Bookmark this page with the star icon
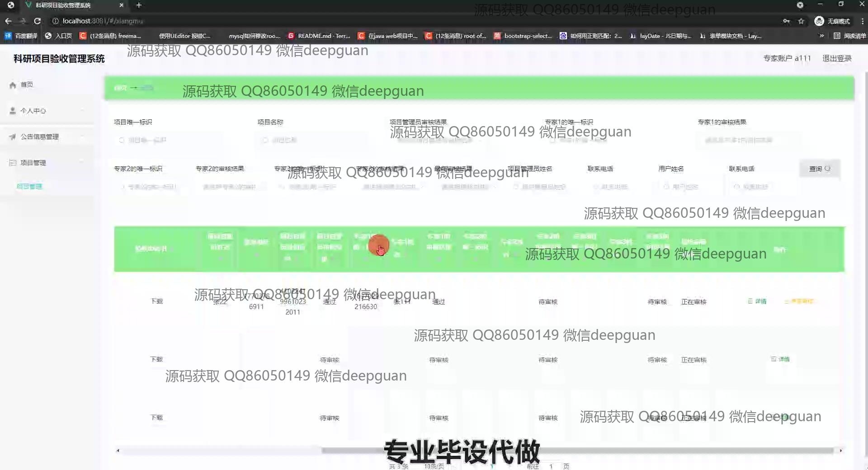The height and width of the screenshot is (470, 868). point(801,21)
